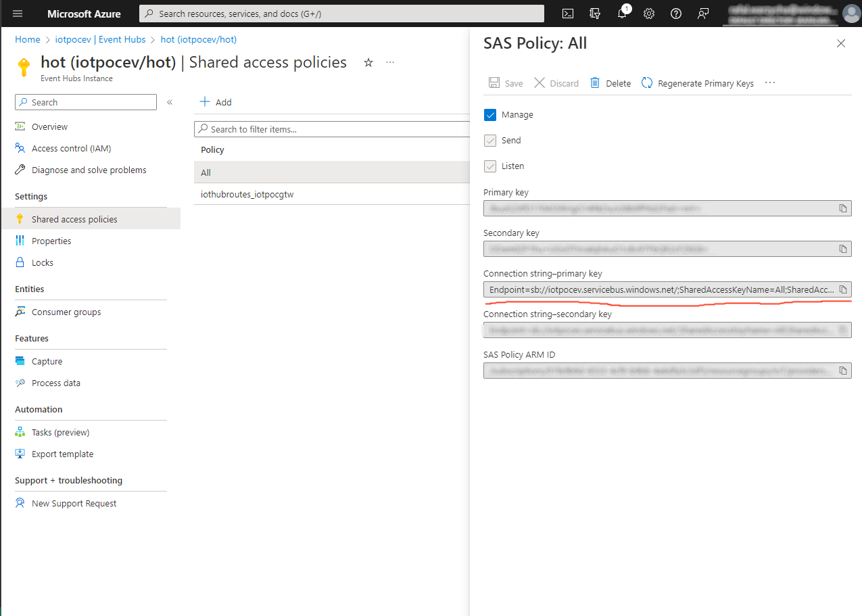Open the portal hamburger menu
Viewport: 862px width, 616px height.
click(18, 14)
